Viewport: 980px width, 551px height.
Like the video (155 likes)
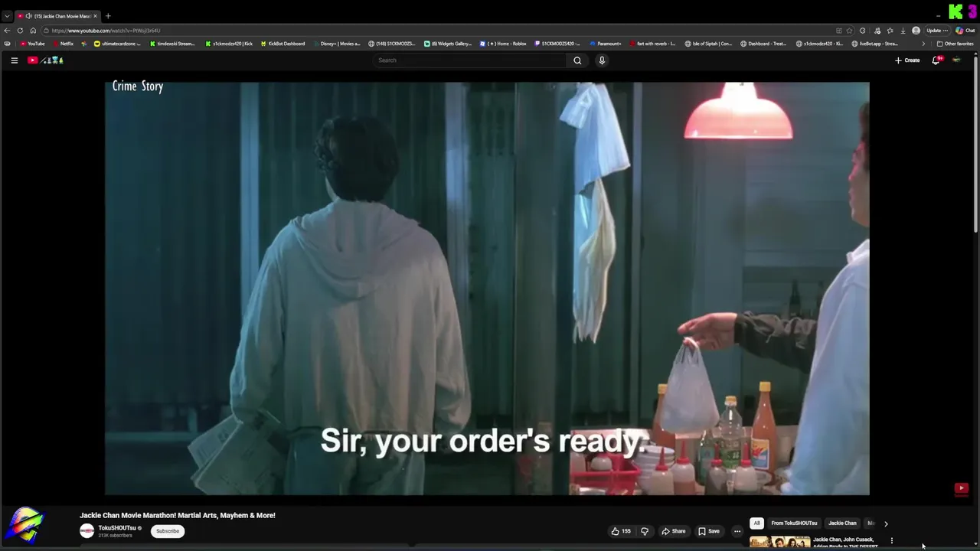point(621,531)
